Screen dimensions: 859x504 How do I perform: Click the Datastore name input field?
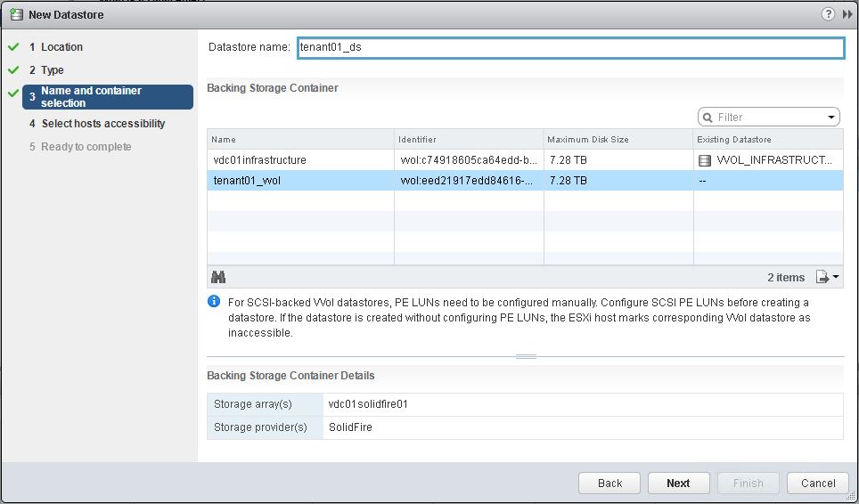pos(570,47)
